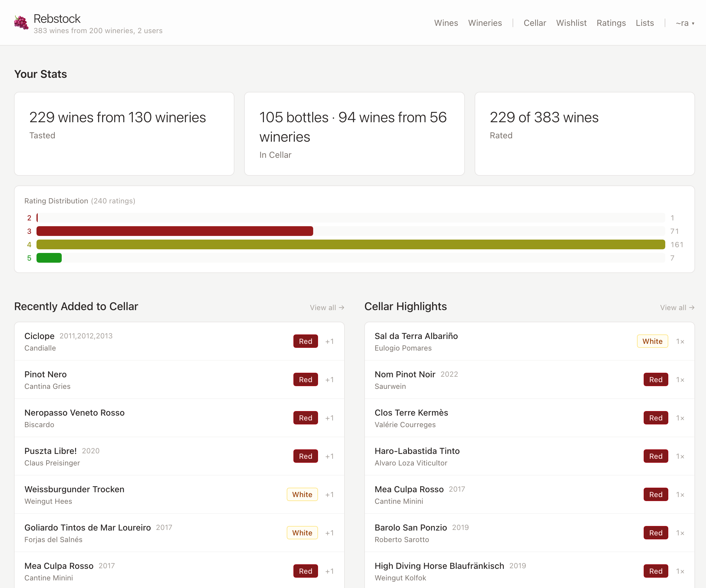Viewport: 706px width, 588px height.
Task: Open Clos Terre Kermès highlight
Action: pyautogui.click(x=530, y=418)
